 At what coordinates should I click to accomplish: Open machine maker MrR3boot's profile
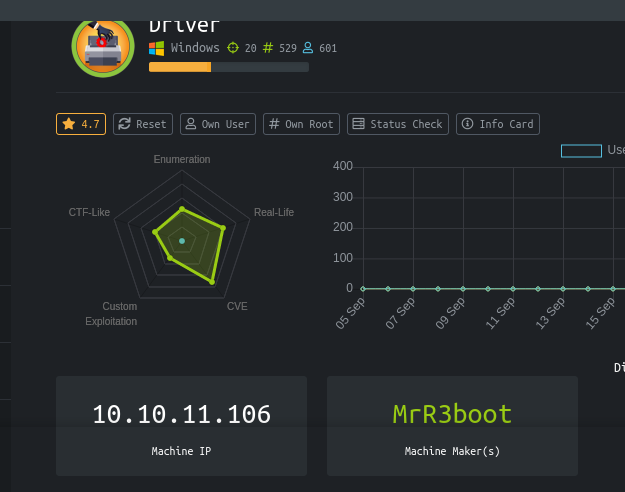tap(452, 414)
